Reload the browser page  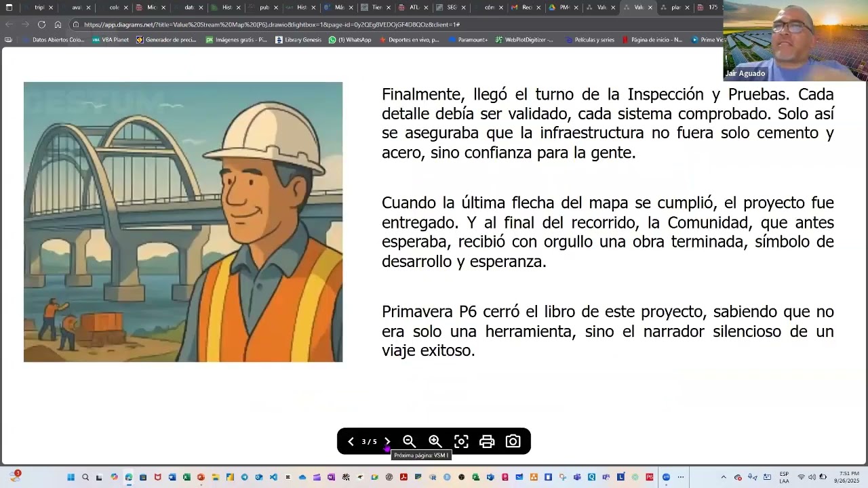click(41, 24)
